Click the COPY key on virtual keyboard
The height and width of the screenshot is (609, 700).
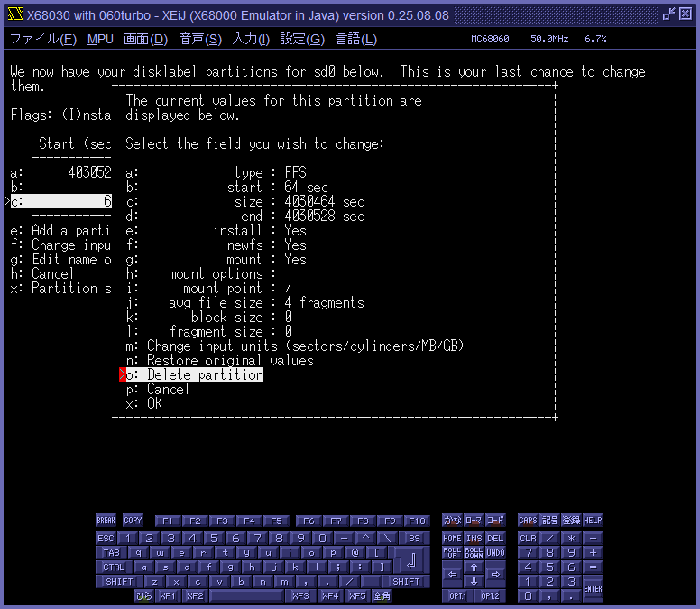(133, 521)
